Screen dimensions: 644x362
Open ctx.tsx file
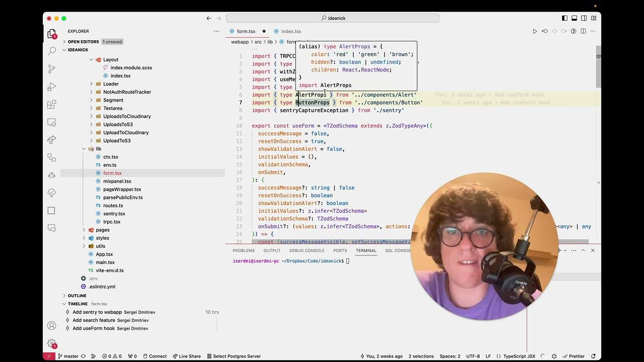click(143, 157)
